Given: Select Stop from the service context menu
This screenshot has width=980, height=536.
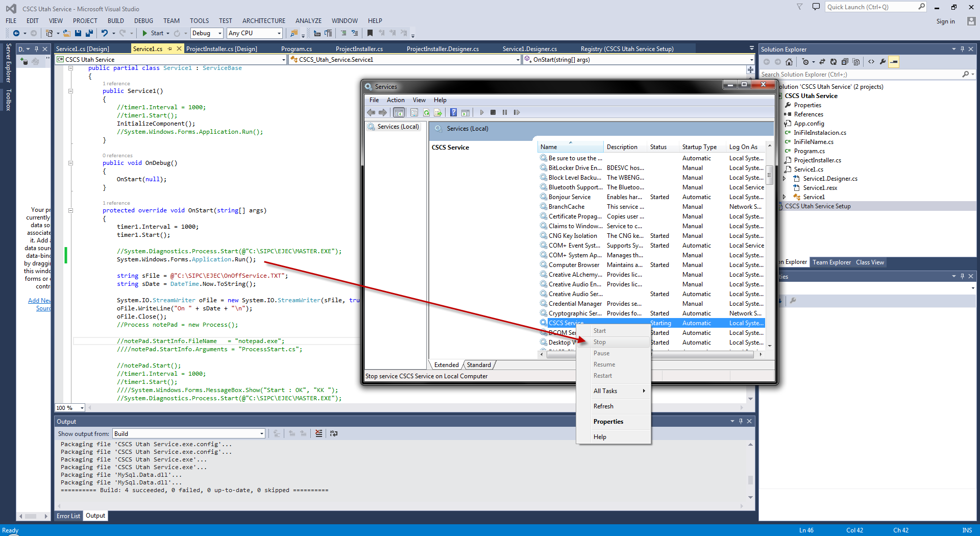Looking at the screenshot, I should pyautogui.click(x=600, y=342).
